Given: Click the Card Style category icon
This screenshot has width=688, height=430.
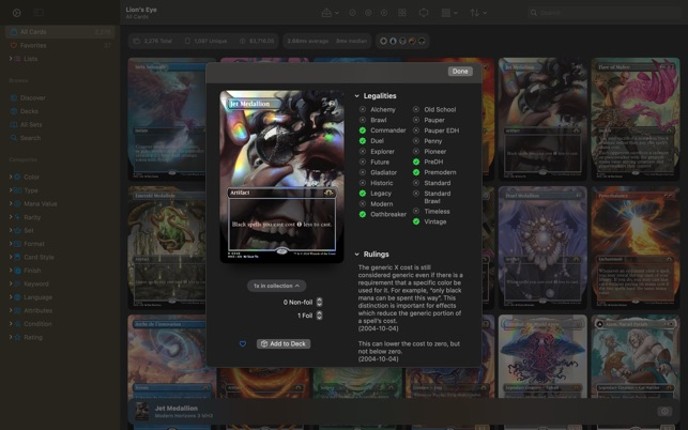Looking at the screenshot, I should [18, 257].
